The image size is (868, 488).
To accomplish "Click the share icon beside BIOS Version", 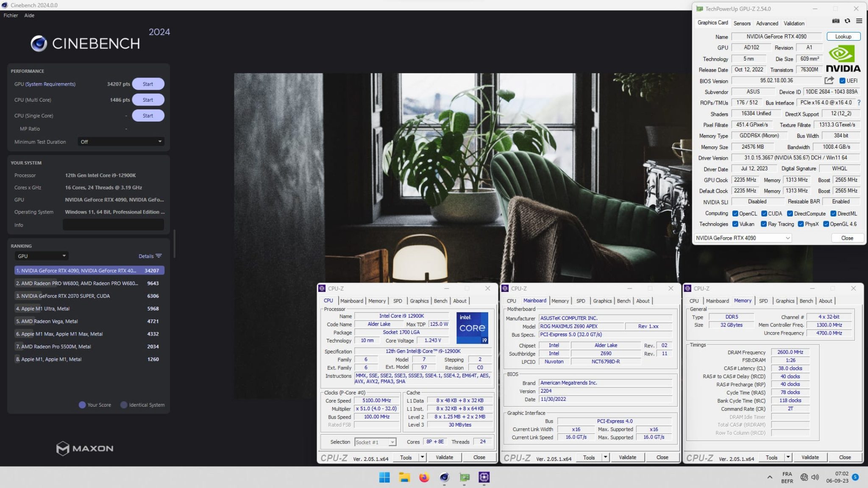I will 828,80.
